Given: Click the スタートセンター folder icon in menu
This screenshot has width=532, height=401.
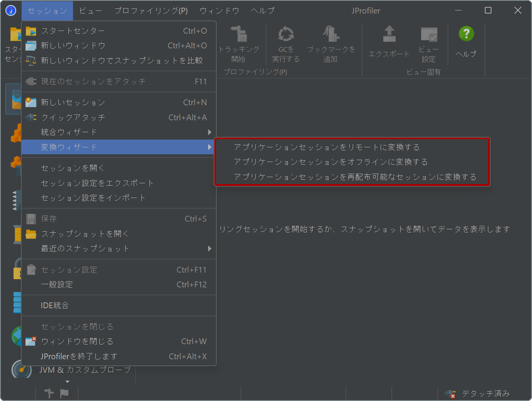Looking at the screenshot, I should tap(31, 31).
